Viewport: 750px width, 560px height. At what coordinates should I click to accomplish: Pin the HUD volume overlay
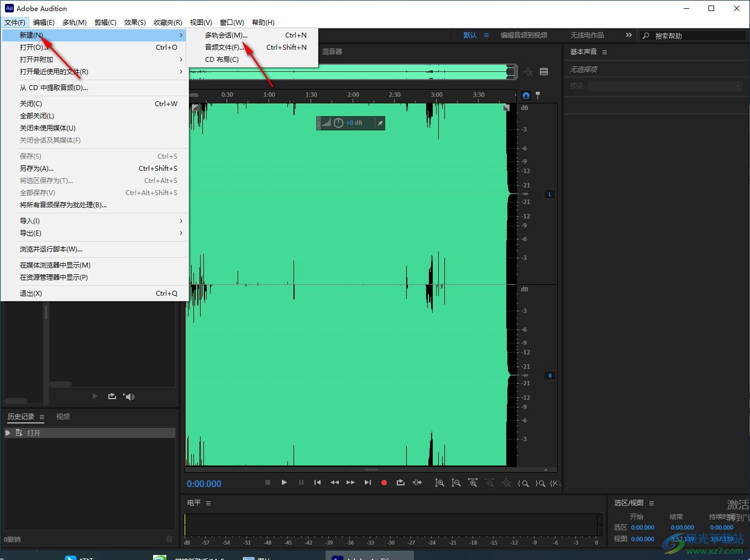pos(380,123)
